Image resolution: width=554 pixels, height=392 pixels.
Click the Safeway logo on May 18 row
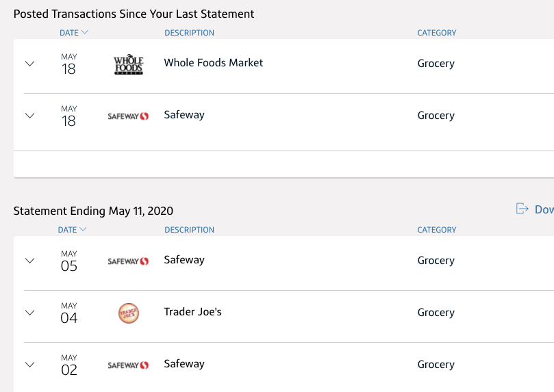coord(128,116)
